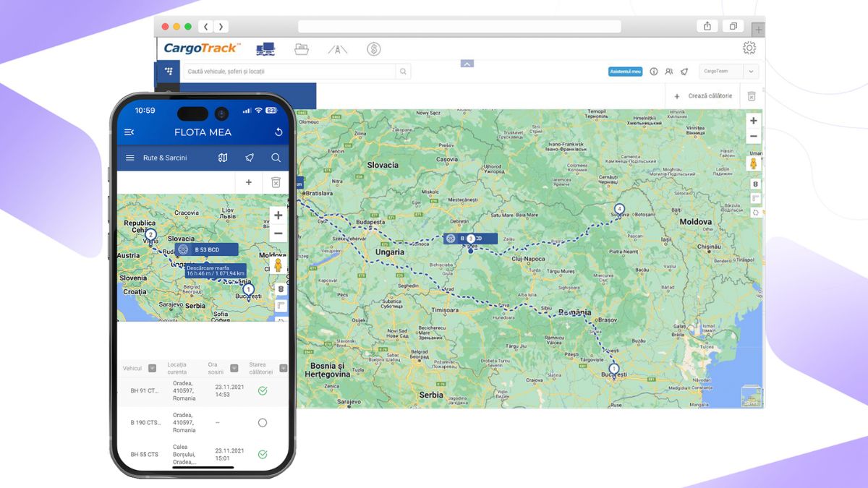
Task: Click route waypoint marker 4 near Suceava
Action: (619, 209)
